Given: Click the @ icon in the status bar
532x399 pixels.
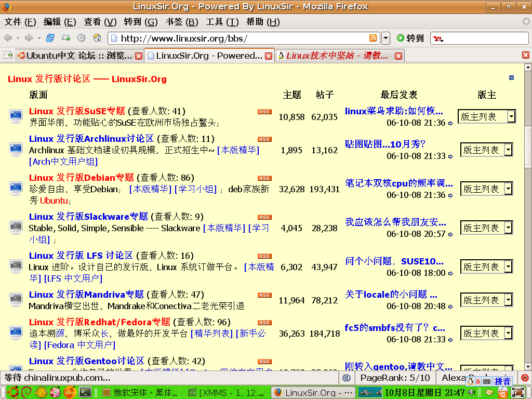Looking at the screenshot, I should click(347, 378).
